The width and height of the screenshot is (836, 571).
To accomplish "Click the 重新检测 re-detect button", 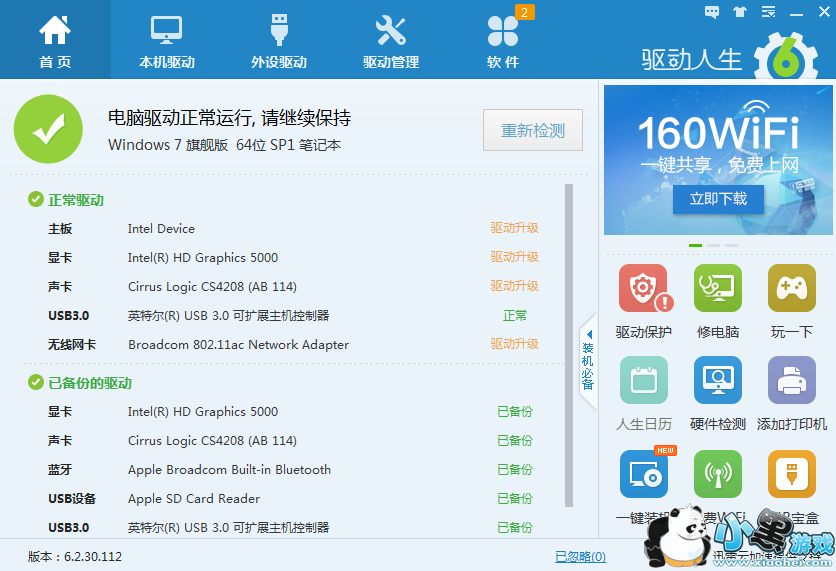I will pyautogui.click(x=532, y=130).
